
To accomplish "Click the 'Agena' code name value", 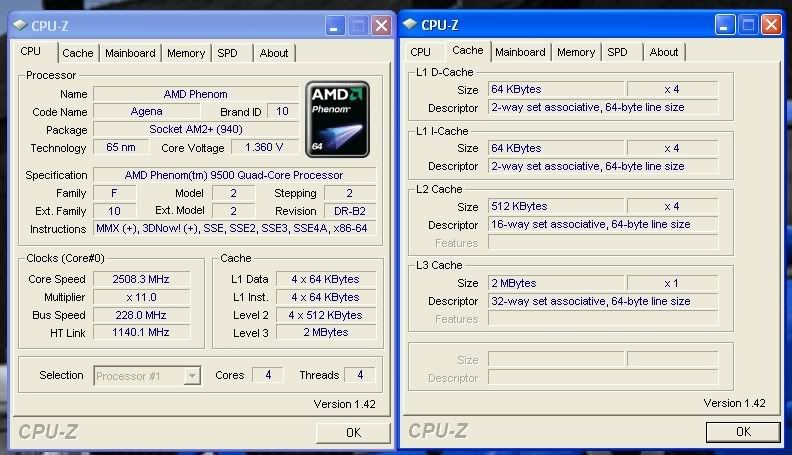I will 146,112.
